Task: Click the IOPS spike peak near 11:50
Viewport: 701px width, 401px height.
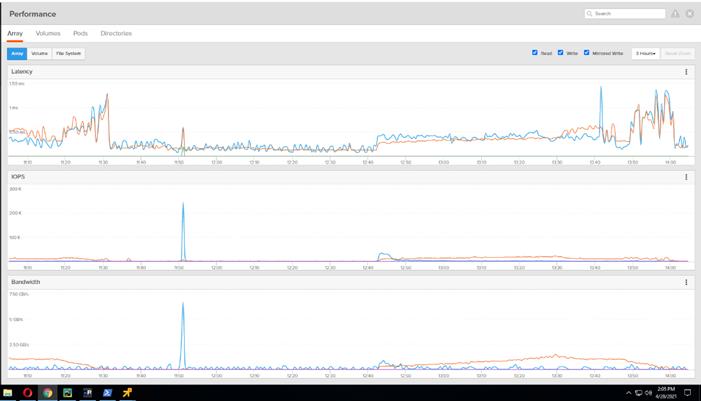Action: point(183,204)
